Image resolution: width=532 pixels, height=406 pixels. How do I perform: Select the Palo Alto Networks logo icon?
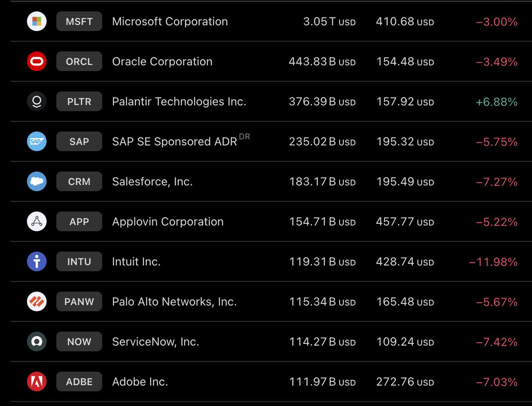click(37, 301)
